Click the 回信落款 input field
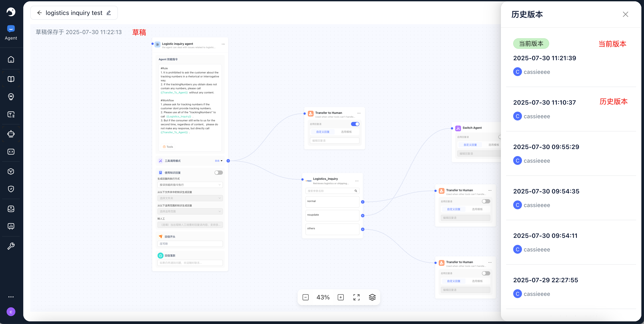 click(190, 263)
